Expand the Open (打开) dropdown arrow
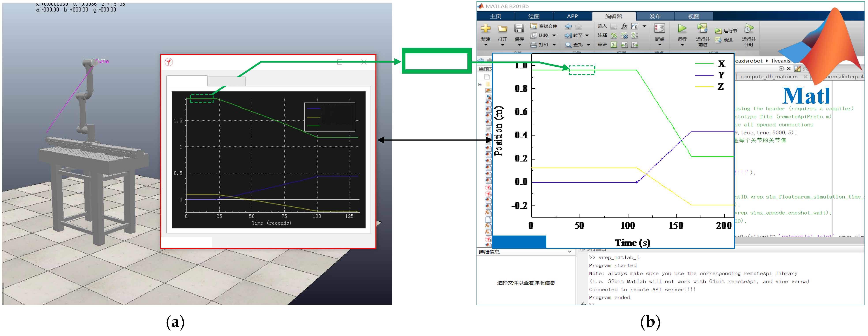868x336 pixels. [x=502, y=45]
